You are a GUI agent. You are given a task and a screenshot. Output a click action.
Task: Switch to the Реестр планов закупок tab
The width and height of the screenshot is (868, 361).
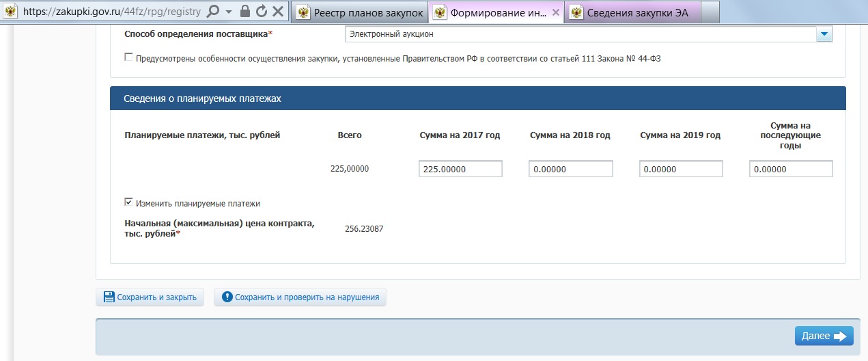(359, 12)
